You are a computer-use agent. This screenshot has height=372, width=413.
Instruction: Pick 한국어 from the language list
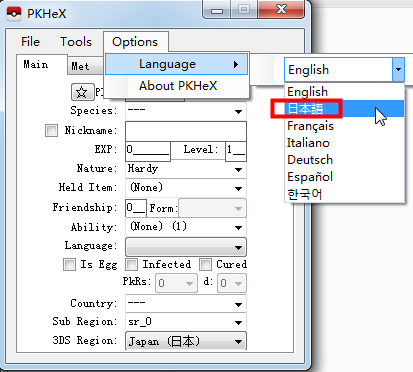(345, 194)
